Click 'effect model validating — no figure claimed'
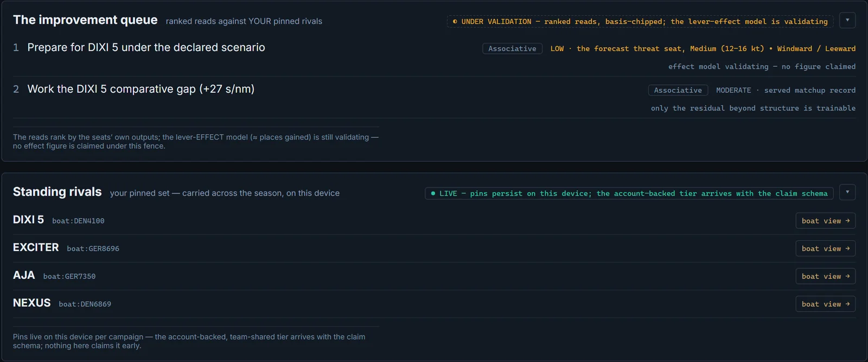Screen dimensions: 868x362 coord(762,67)
